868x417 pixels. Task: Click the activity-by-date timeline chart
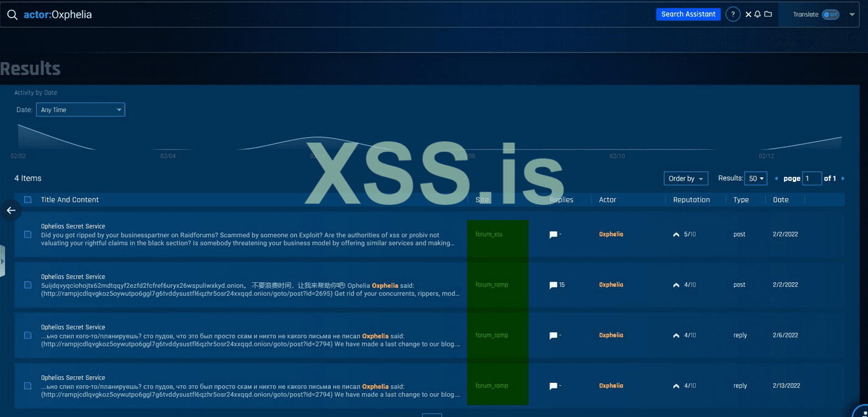[429, 137]
